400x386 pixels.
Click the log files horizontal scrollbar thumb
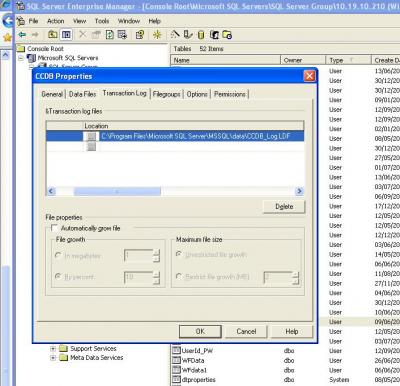point(117,191)
